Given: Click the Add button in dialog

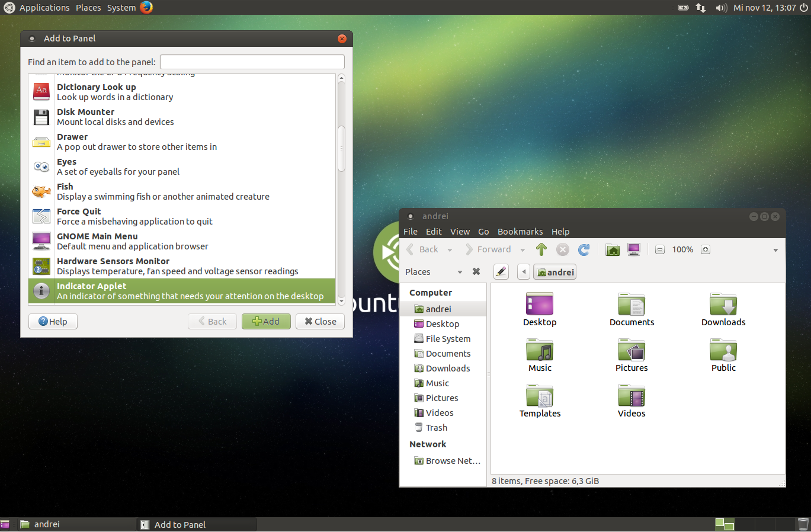Looking at the screenshot, I should pos(266,321).
